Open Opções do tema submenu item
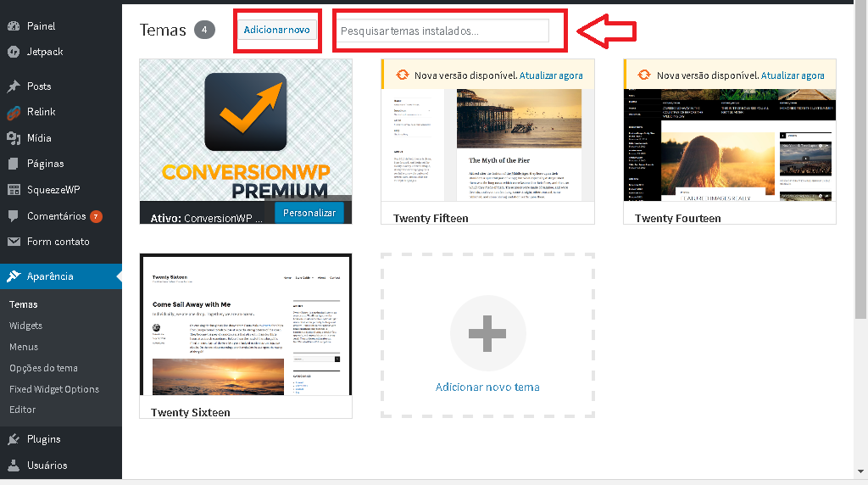Viewport: 868px width, 485px height. [43, 368]
